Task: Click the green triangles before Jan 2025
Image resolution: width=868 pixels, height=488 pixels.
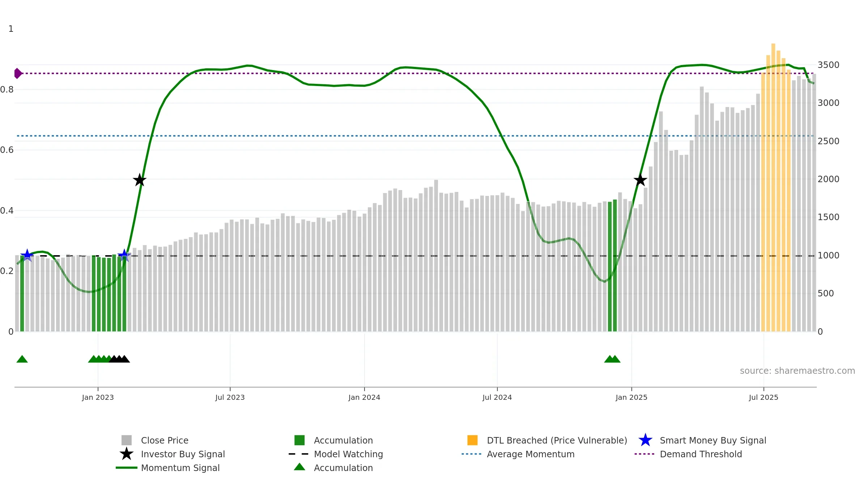Action: point(612,359)
